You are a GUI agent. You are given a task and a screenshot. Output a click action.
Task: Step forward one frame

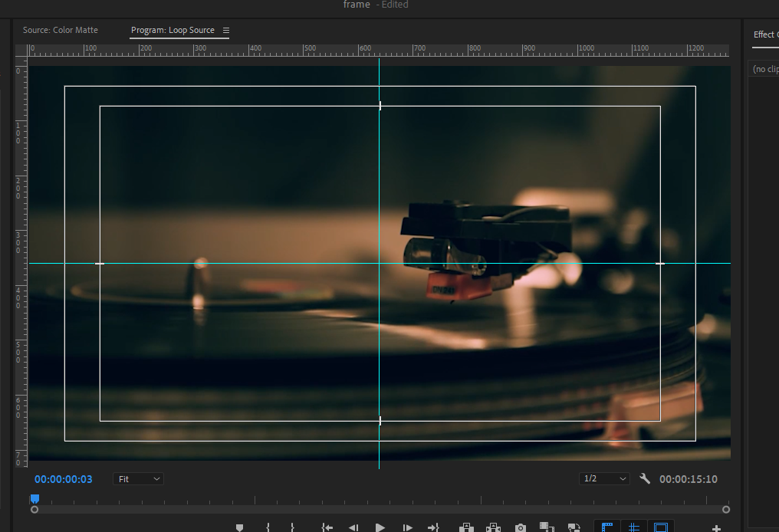(407, 527)
